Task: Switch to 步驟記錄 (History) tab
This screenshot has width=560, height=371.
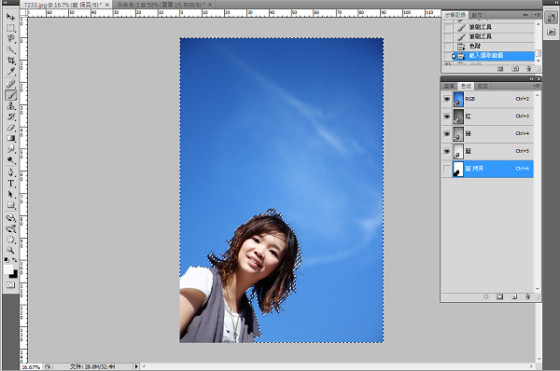Action: [x=455, y=15]
